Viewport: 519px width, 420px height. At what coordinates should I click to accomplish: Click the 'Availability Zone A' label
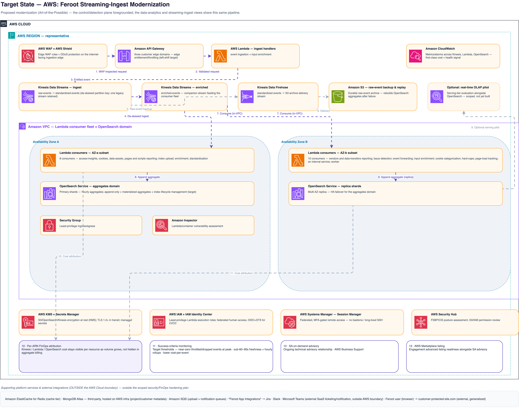click(x=46, y=142)
